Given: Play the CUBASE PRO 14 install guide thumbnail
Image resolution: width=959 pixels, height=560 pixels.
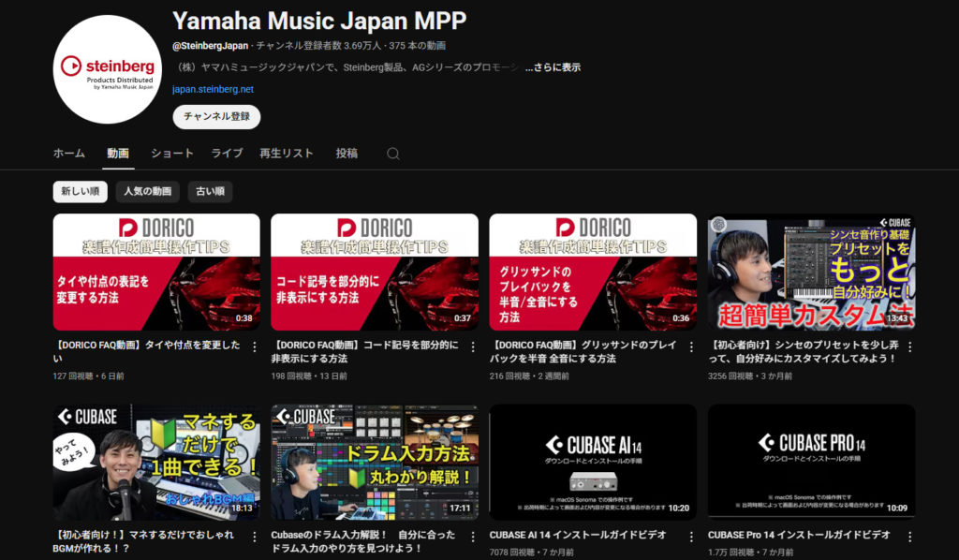Looking at the screenshot, I should pyautogui.click(x=811, y=461).
